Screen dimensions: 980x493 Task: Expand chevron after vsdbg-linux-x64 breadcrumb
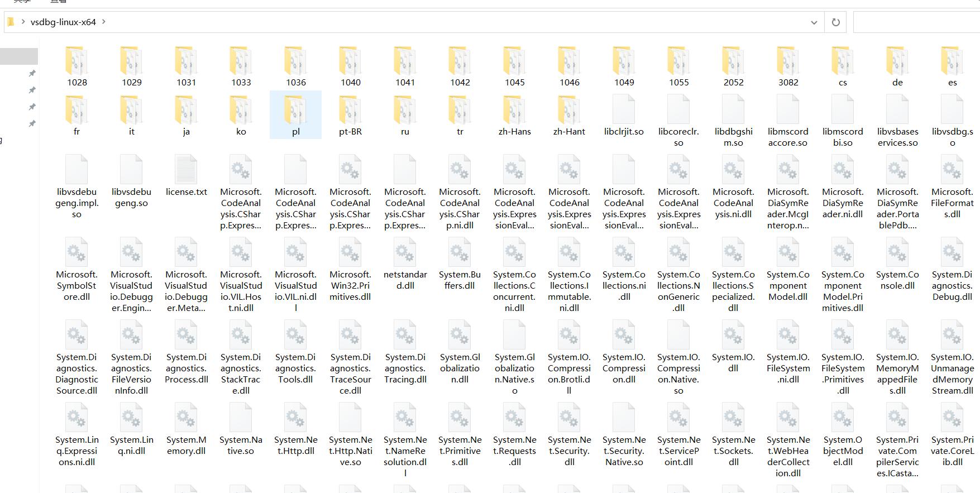click(104, 22)
